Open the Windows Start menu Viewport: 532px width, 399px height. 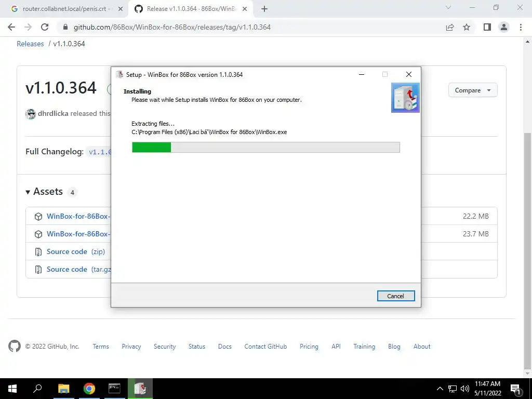tap(12, 389)
